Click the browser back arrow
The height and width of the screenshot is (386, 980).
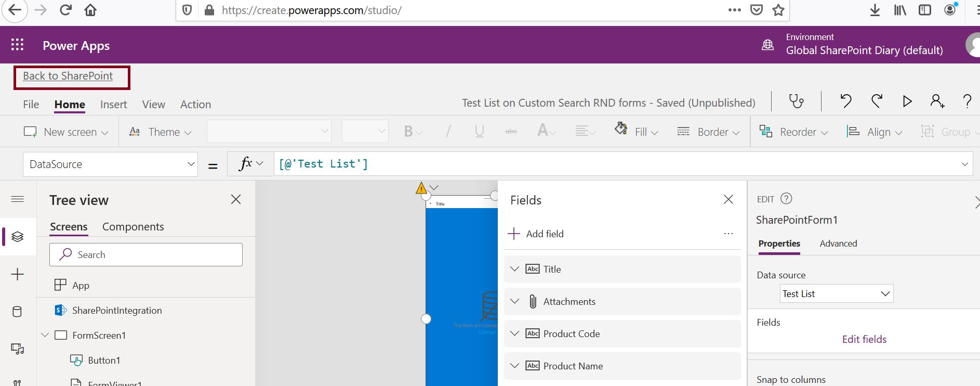(15, 10)
